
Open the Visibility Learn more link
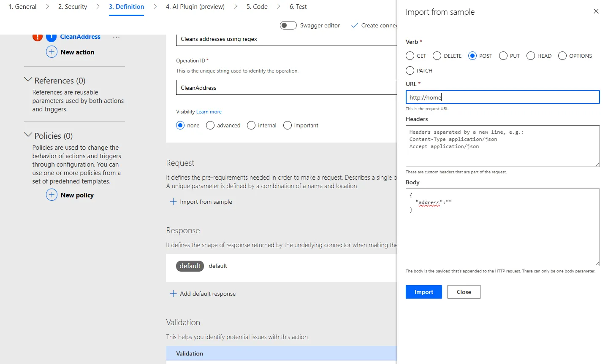click(x=209, y=112)
